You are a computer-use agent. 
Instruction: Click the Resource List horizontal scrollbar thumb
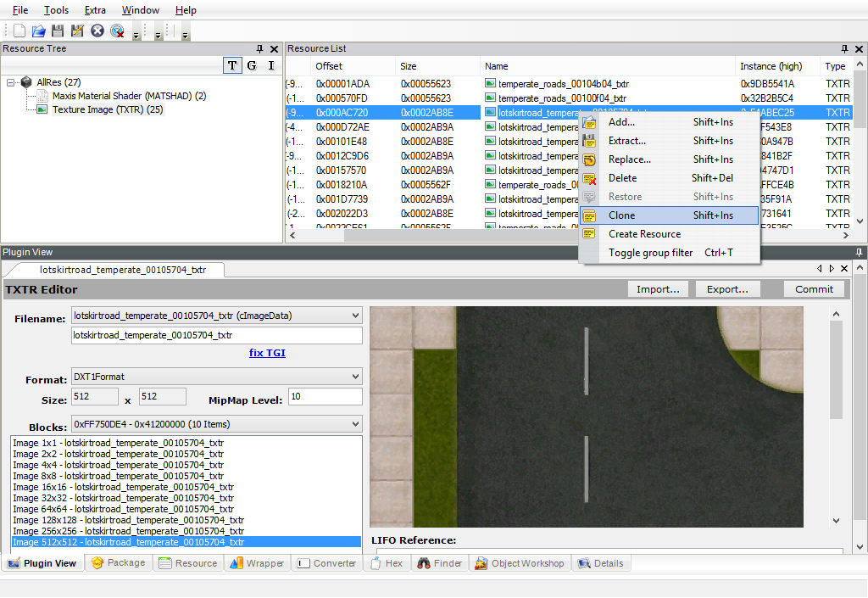tap(460, 235)
